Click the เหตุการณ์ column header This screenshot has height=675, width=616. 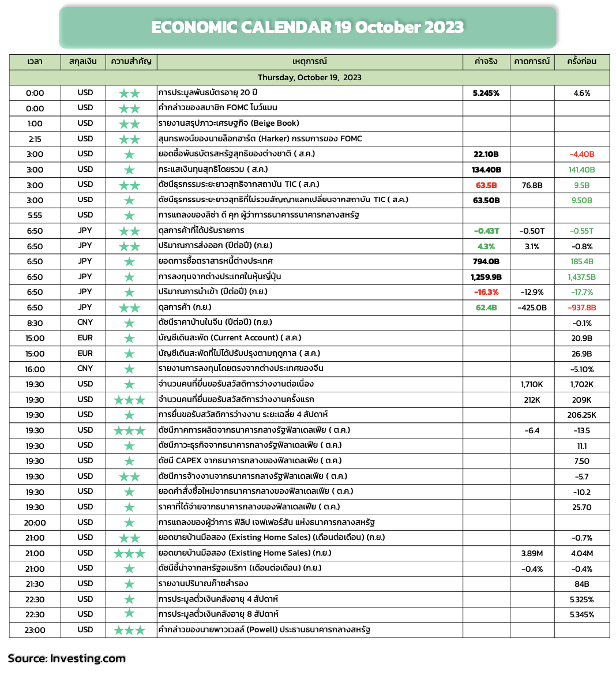pyautogui.click(x=310, y=62)
